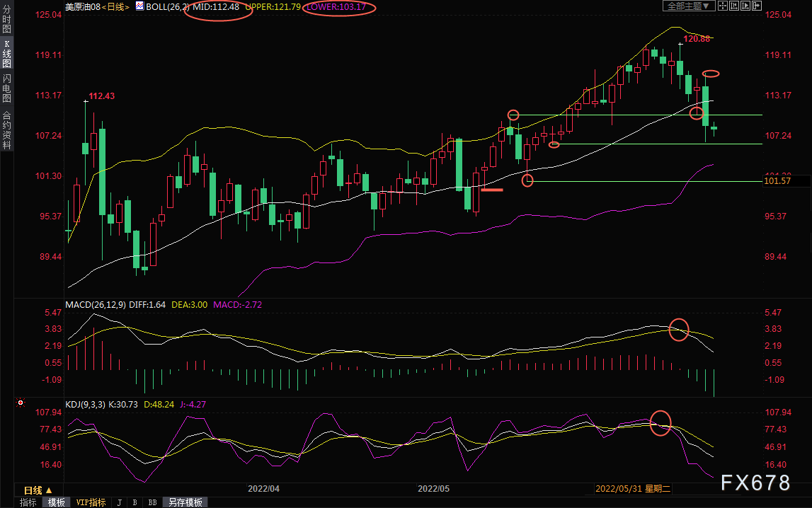Viewport: 812px width, 508px height.
Task: Toggle the BB template button
Action: point(152,502)
